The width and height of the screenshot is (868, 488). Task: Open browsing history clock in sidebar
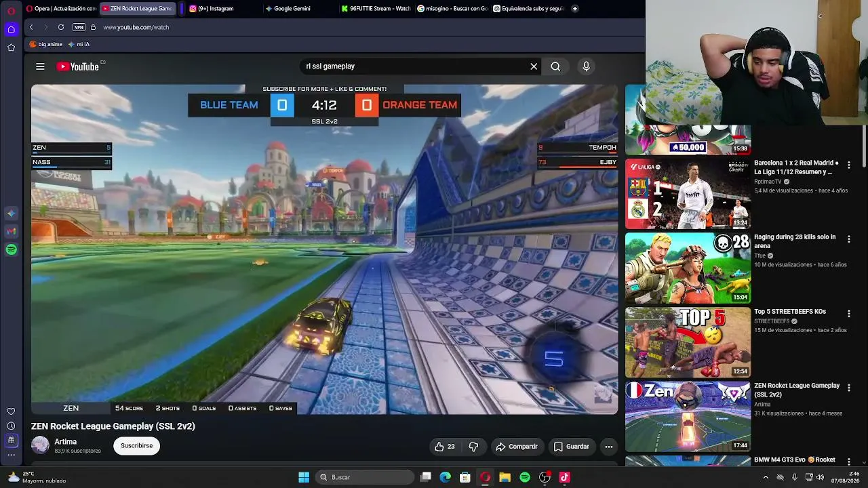[x=11, y=426]
